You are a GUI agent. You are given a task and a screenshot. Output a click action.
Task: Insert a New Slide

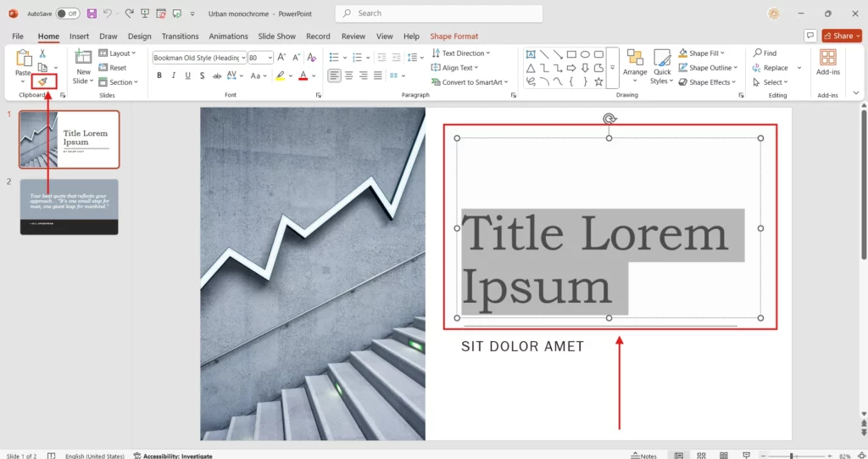pos(83,66)
